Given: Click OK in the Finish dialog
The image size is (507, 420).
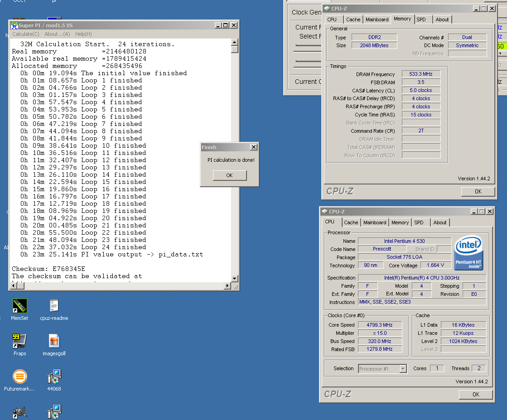Looking at the screenshot, I should tap(230, 175).
